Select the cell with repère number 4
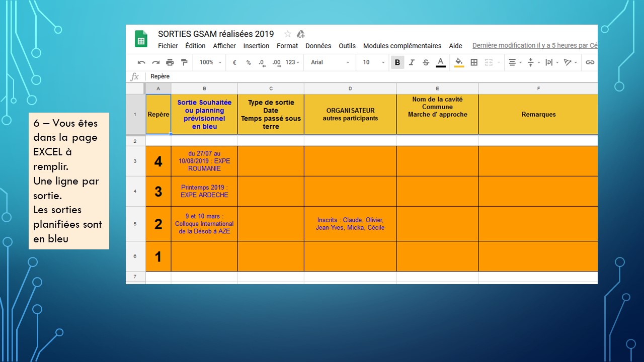The height and width of the screenshot is (362, 644). (158, 161)
